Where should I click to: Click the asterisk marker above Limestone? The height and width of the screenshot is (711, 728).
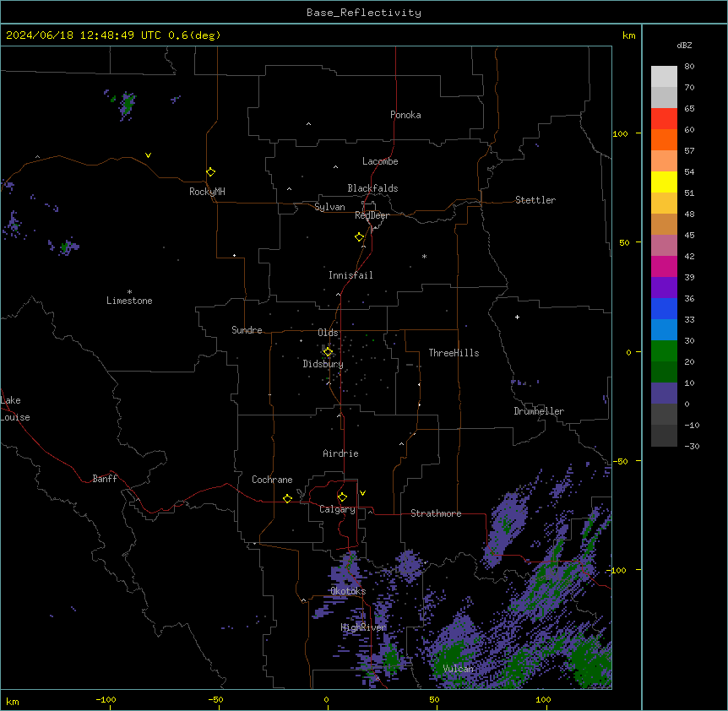129,292
